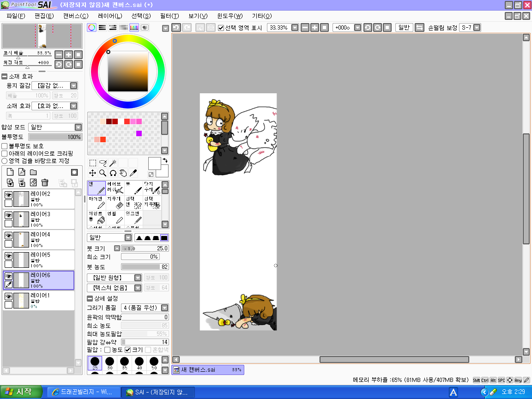Hide layer 레이어2 with eye icon
The width and height of the screenshot is (532, 399).
[8, 195]
